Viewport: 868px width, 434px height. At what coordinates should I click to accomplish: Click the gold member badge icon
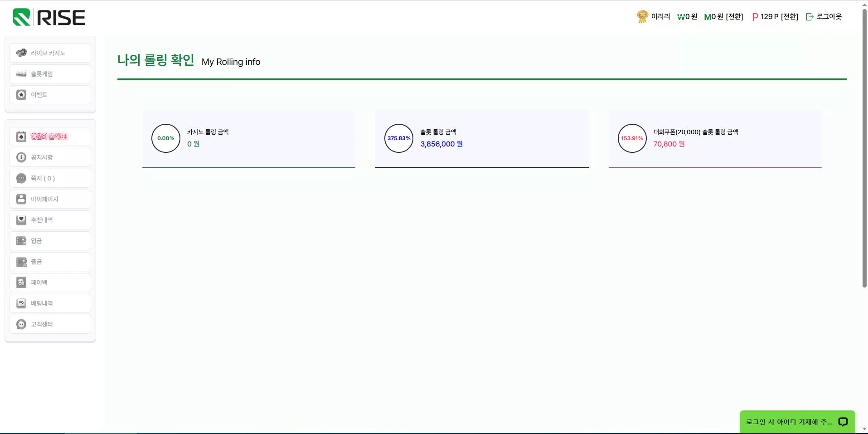pyautogui.click(x=642, y=17)
